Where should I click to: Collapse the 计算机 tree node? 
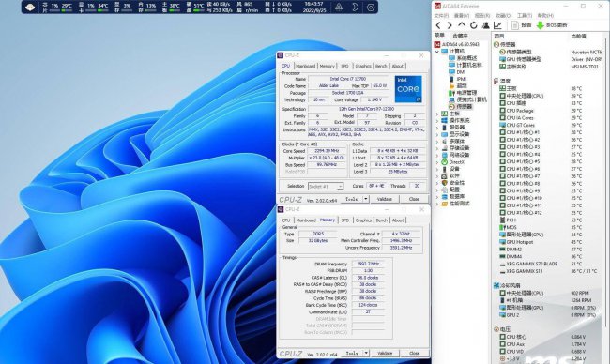click(437, 52)
